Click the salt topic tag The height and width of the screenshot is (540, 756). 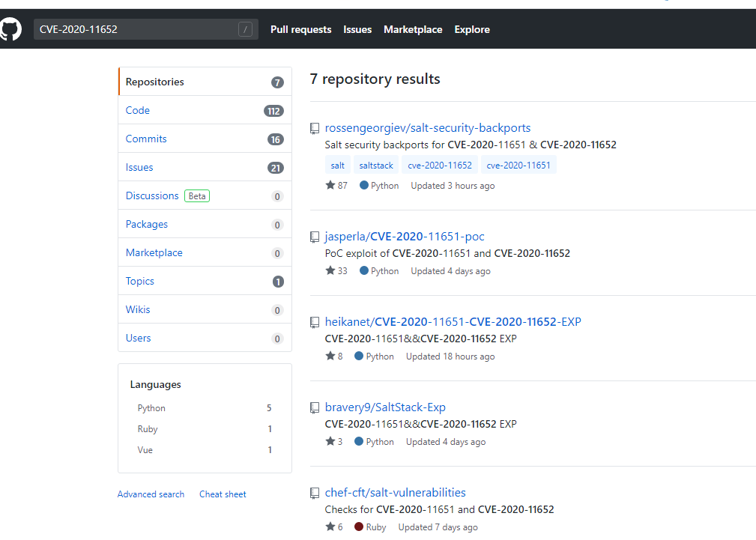[337, 166]
